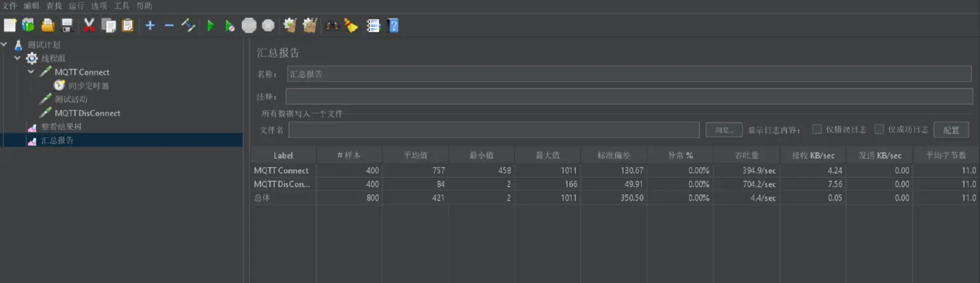Screen dimensions: 980x283
Task: Open the 工具 menu
Action: 122,6
